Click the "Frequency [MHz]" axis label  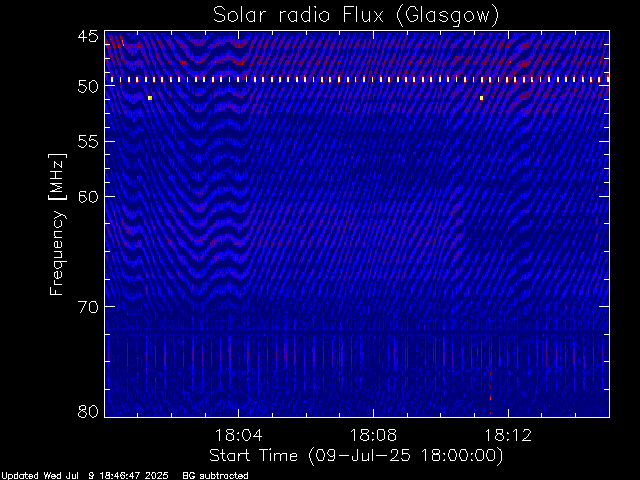point(57,224)
